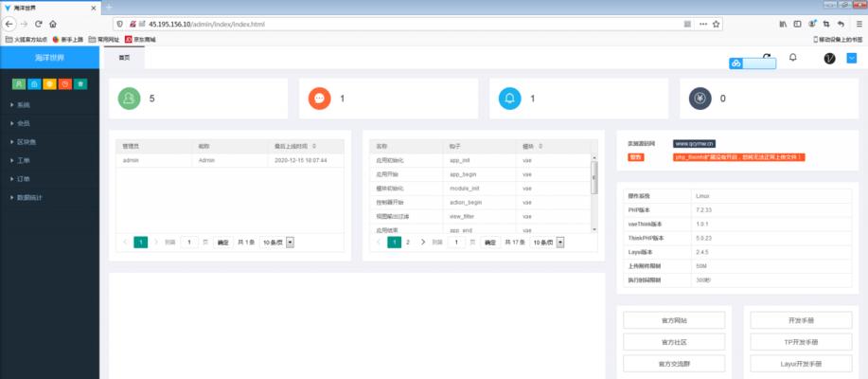Image resolution: width=868 pixels, height=379 pixels.
Task: Open the 新手上路 bookmark
Action: click(x=69, y=40)
